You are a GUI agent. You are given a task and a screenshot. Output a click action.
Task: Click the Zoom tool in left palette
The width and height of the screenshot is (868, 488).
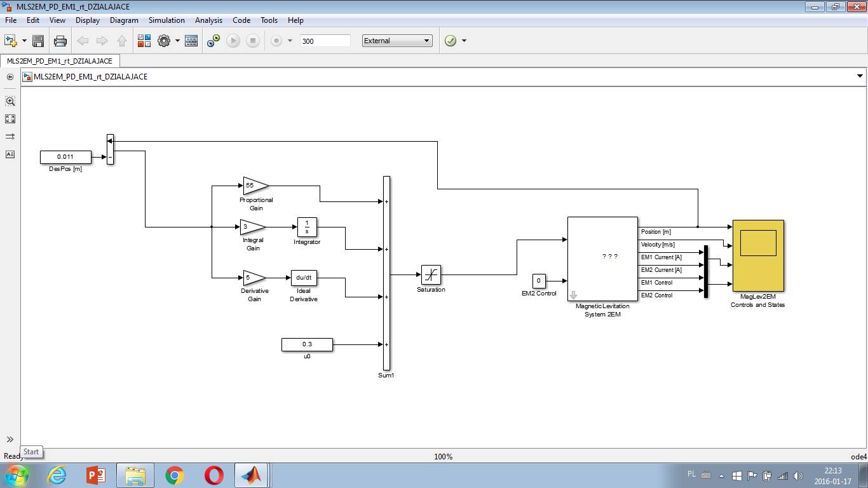pyautogui.click(x=10, y=101)
